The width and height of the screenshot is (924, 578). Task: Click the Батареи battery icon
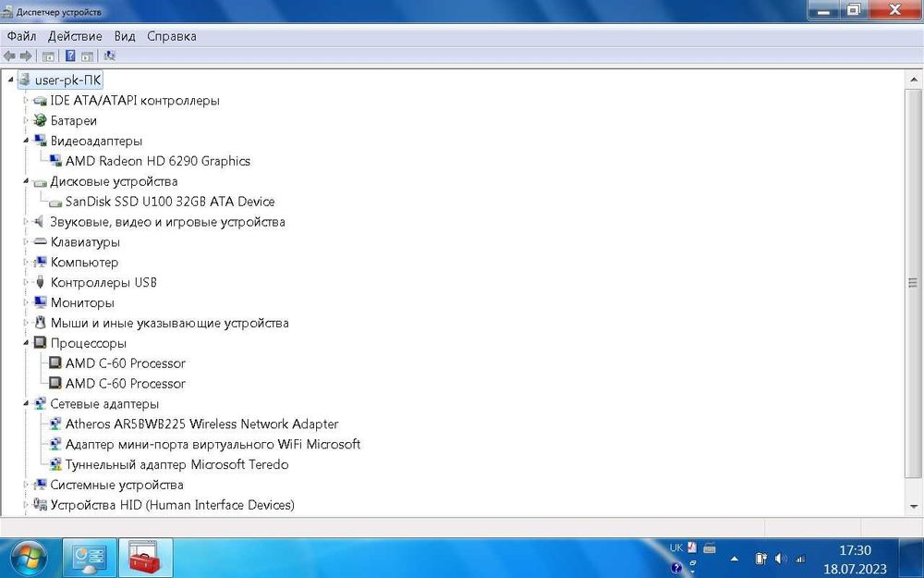click(40, 120)
